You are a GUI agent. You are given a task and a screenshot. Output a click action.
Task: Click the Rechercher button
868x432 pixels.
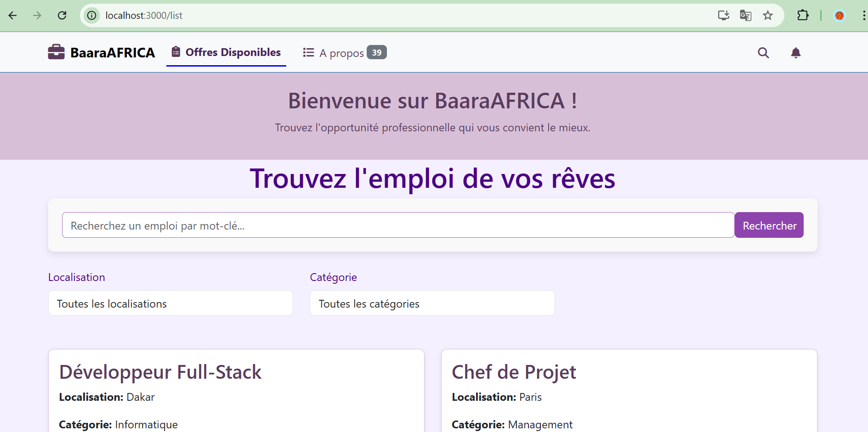click(x=769, y=225)
